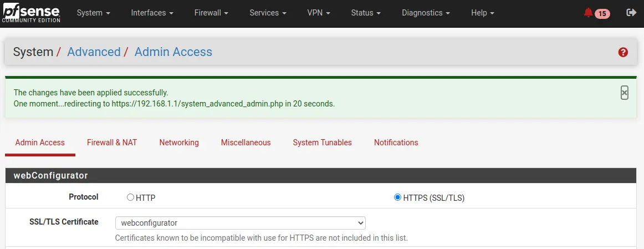Dismiss the success alert with X
This screenshot has height=249, width=644.
(x=624, y=93)
